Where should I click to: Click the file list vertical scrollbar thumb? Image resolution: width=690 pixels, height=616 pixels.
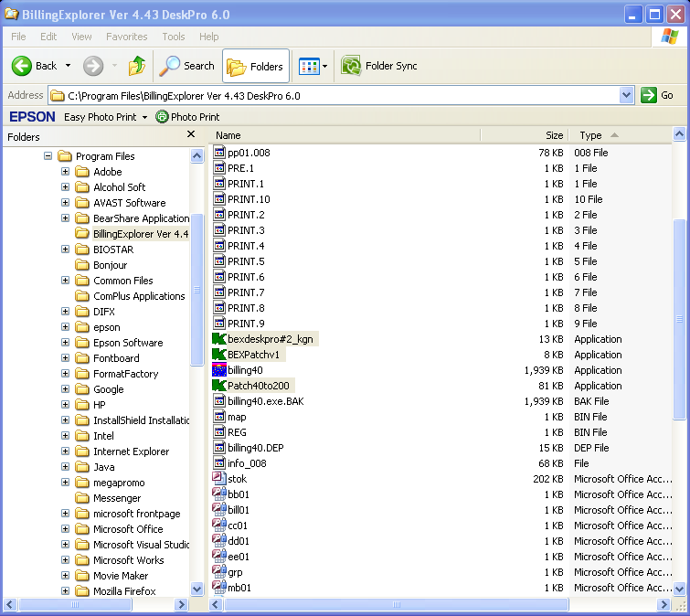pos(679,319)
